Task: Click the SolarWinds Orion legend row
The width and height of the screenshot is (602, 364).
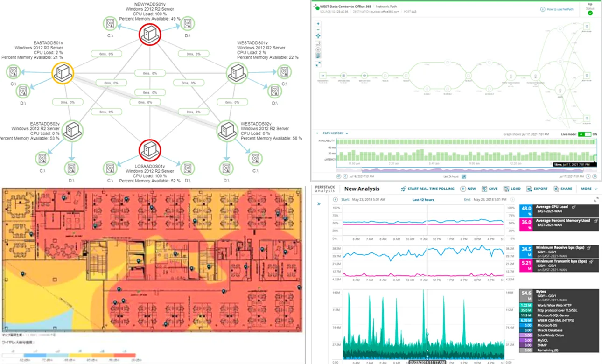Action: (559, 336)
